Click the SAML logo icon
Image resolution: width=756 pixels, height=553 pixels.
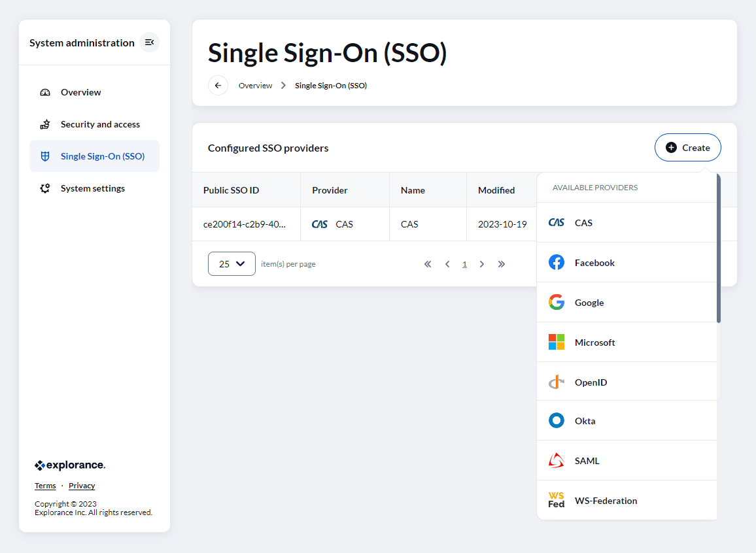pos(557,461)
